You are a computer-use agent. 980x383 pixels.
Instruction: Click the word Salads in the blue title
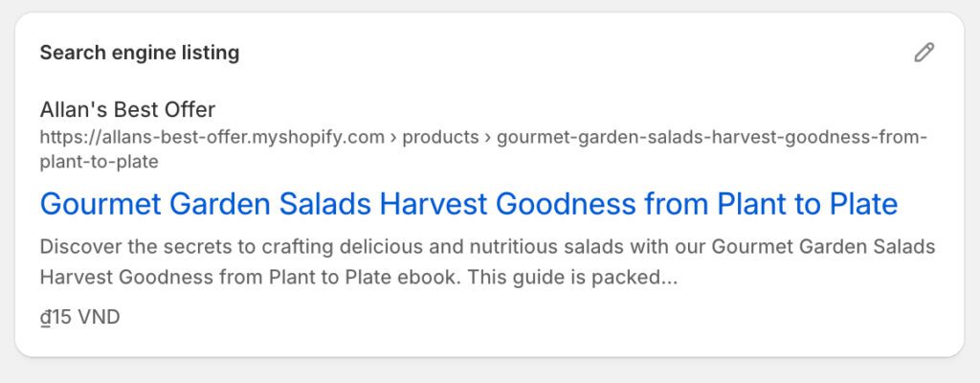pyautogui.click(x=321, y=204)
